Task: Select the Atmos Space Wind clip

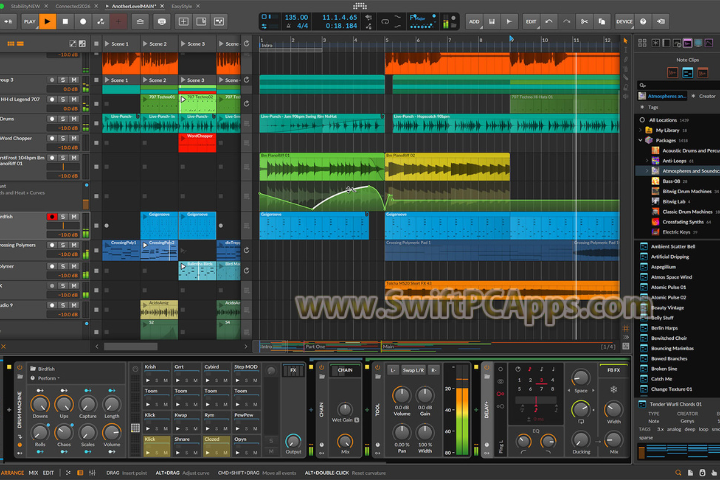Action: click(671, 277)
